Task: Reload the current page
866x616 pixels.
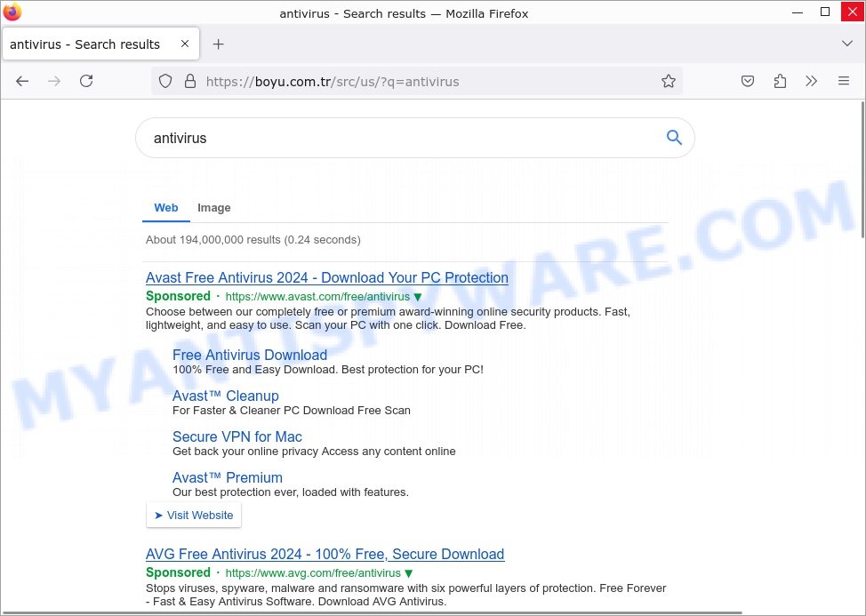Action: [86, 81]
